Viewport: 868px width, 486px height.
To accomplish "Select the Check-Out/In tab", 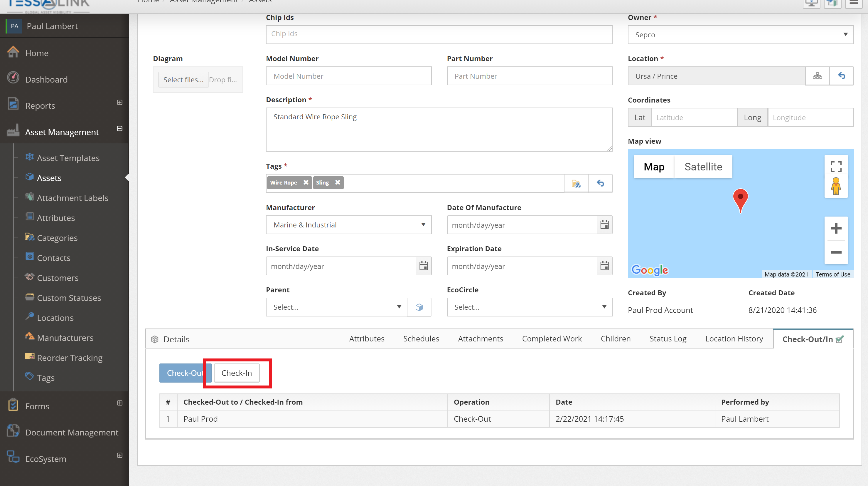I will (813, 339).
